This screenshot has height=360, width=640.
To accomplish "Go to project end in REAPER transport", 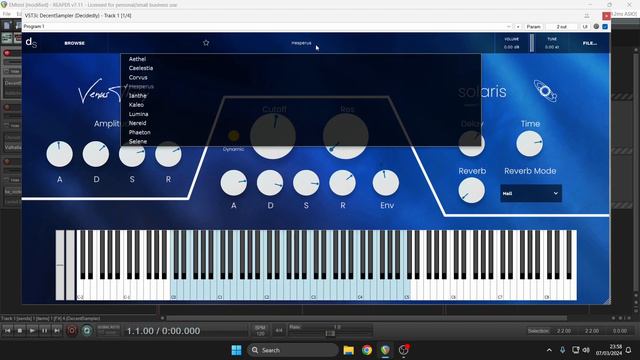I will 57,331.
